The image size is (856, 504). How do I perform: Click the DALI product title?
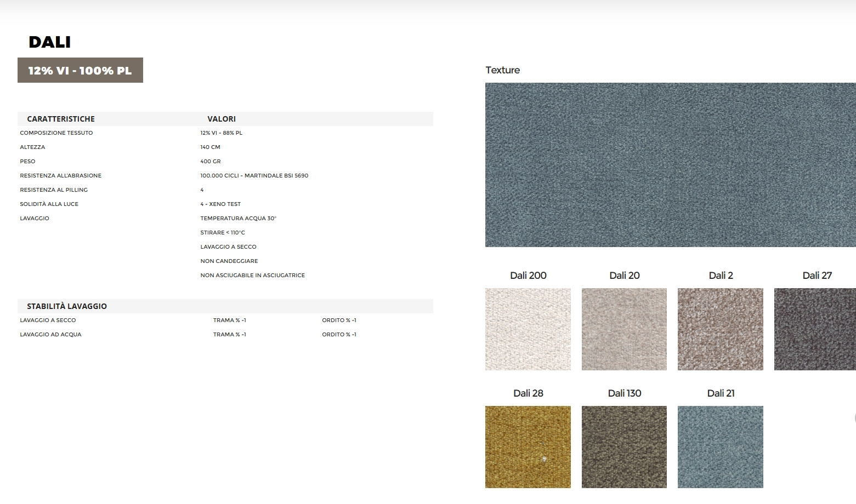click(x=50, y=42)
